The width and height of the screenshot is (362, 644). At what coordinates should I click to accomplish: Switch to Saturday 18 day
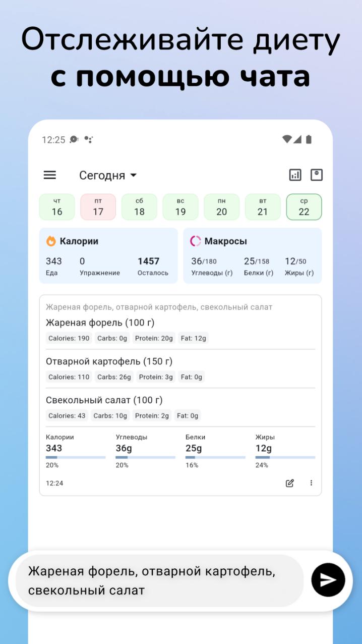139,207
